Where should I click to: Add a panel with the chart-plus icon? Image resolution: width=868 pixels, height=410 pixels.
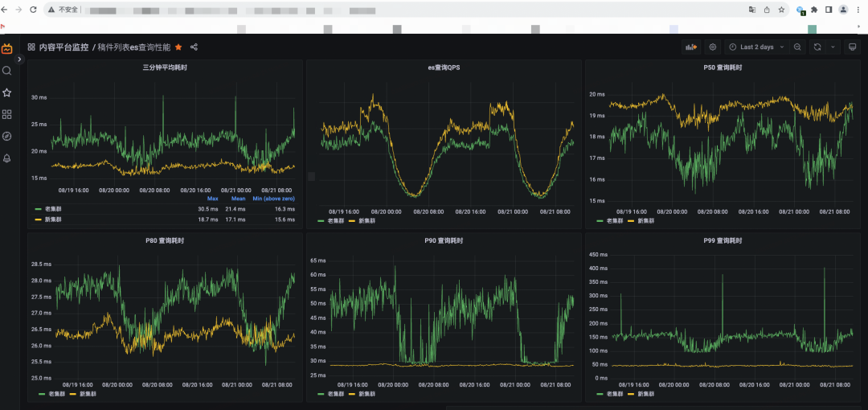[x=691, y=47]
